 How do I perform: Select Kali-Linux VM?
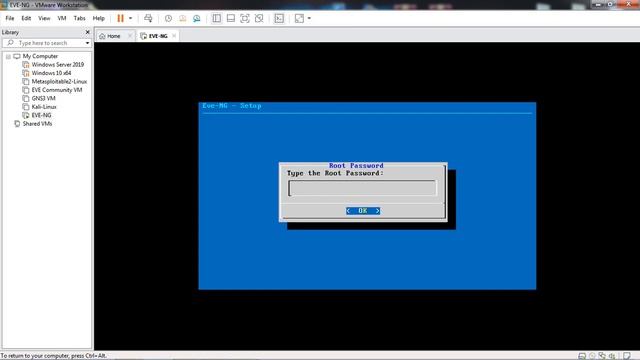(x=44, y=107)
